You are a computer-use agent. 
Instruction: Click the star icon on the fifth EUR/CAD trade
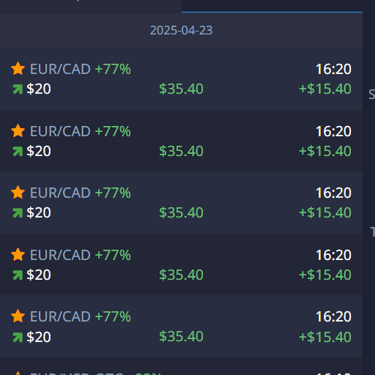point(18,316)
